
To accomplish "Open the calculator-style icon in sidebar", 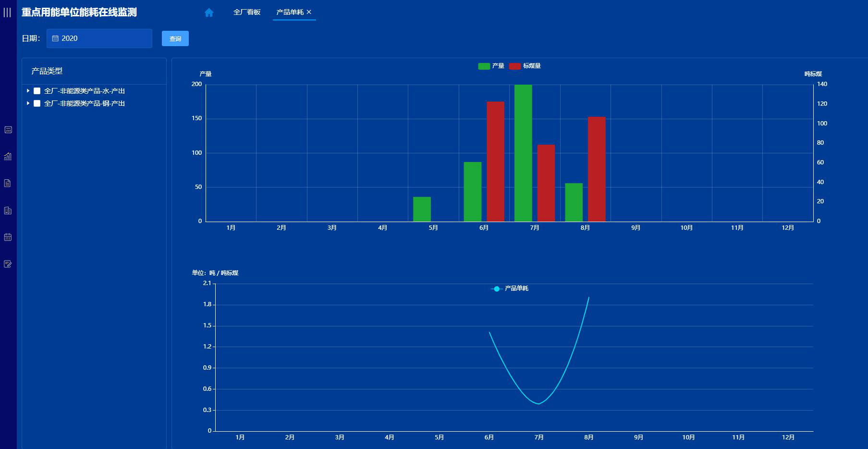I will click(8, 130).
